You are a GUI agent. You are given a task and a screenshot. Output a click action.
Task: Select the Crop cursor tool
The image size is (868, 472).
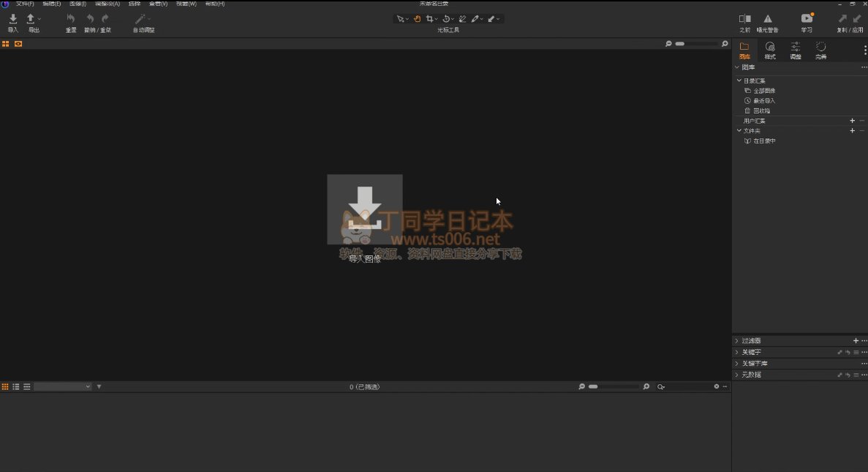[x=430, y=19]
